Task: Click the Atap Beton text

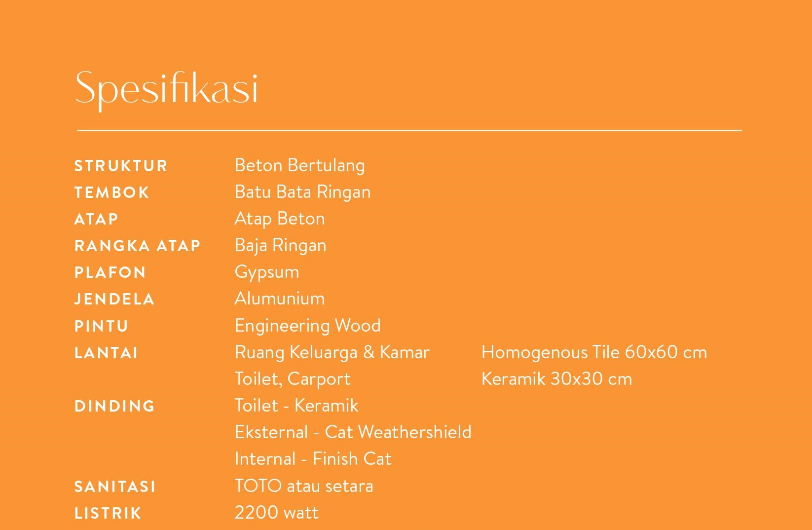Action: (279, 219)
